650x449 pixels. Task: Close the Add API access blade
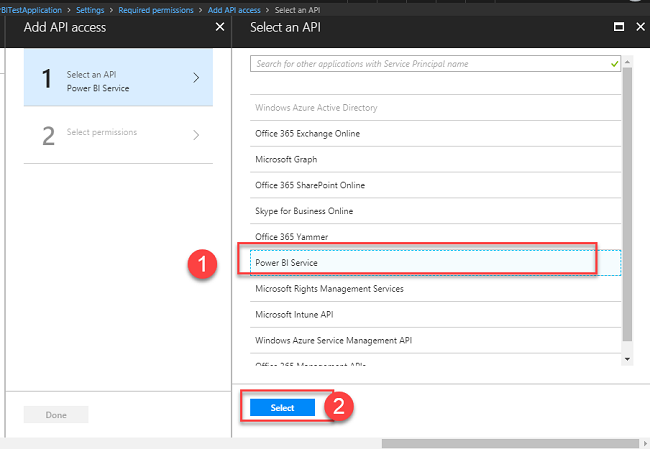[x=220, y=27]
